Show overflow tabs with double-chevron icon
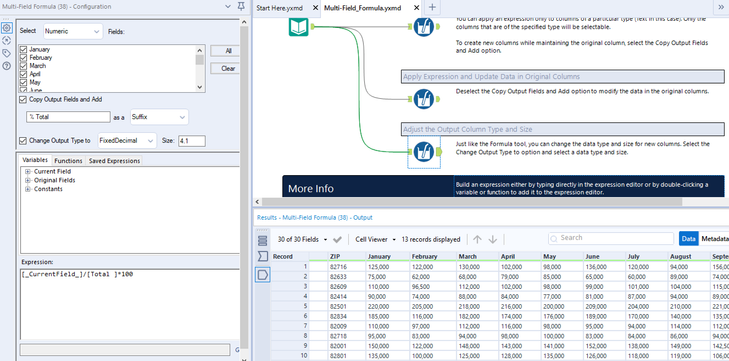The height and width of the screenshot is (361, 729). point(722,7)
